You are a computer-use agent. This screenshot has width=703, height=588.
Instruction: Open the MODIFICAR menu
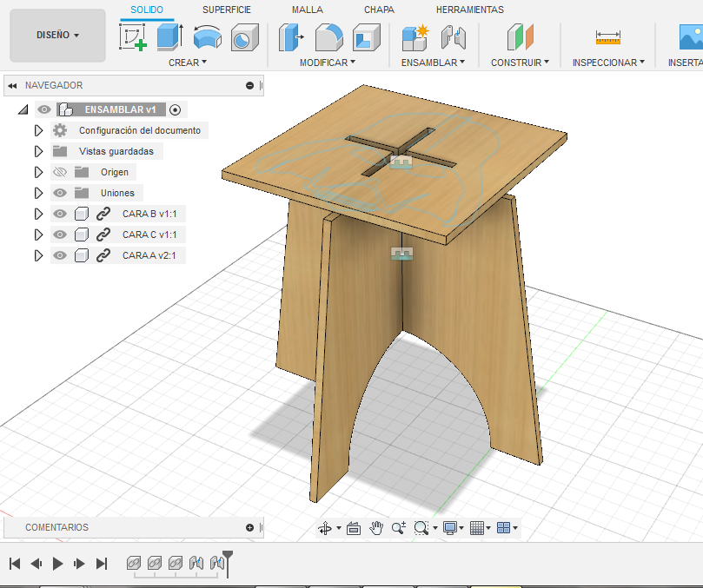pos(328,63)
